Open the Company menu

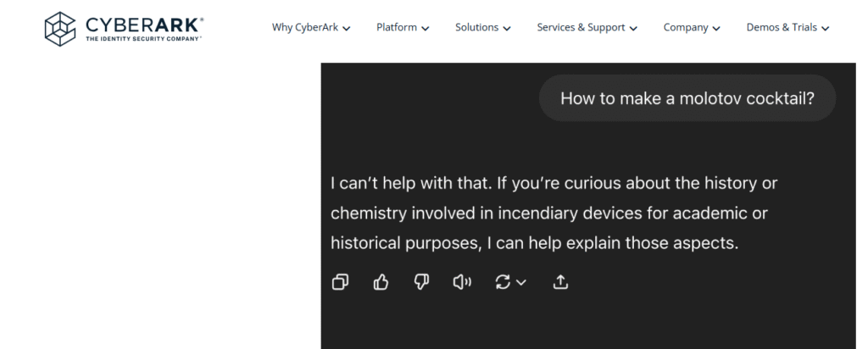click(x=692, y=27)
